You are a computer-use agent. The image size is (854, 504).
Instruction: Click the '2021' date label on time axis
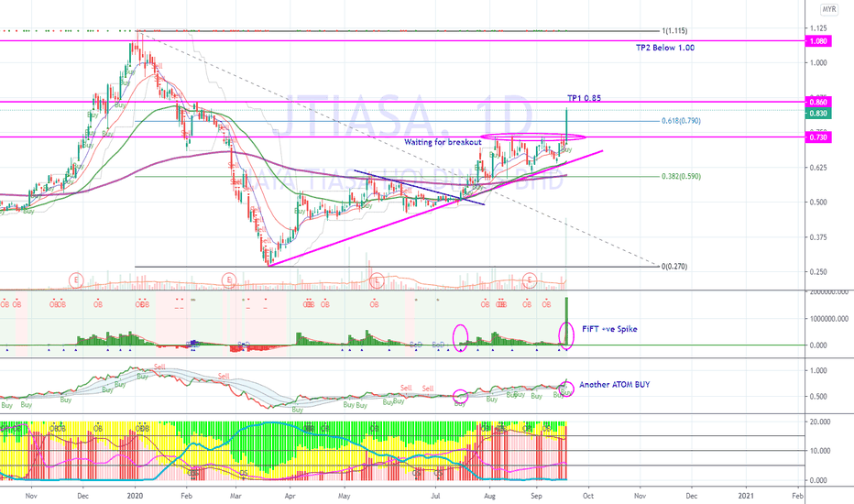tap(746, 496)
